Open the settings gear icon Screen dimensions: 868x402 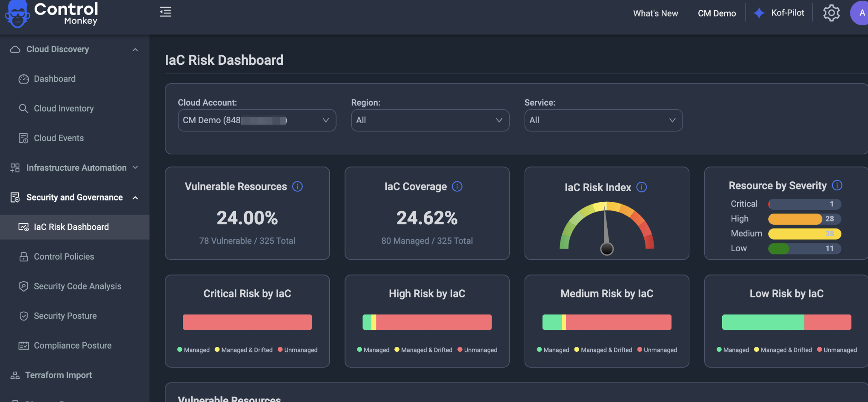pyautogui.click(x=831, y=13)
